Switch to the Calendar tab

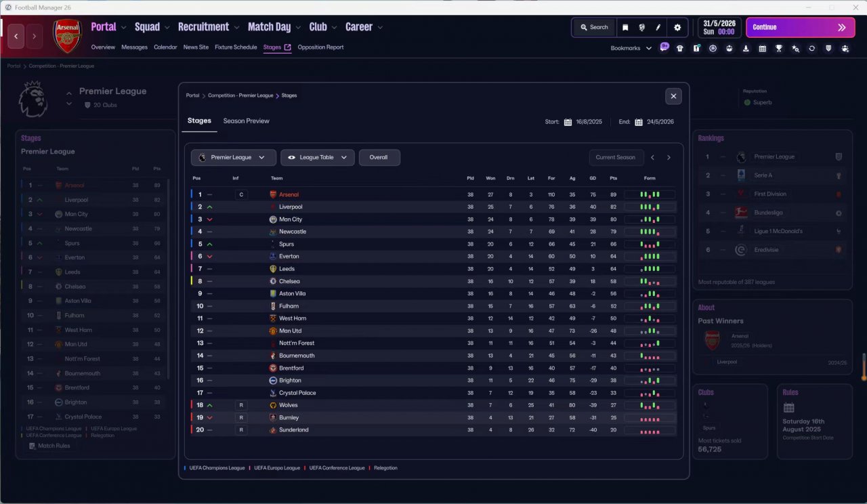coord(165,47)
